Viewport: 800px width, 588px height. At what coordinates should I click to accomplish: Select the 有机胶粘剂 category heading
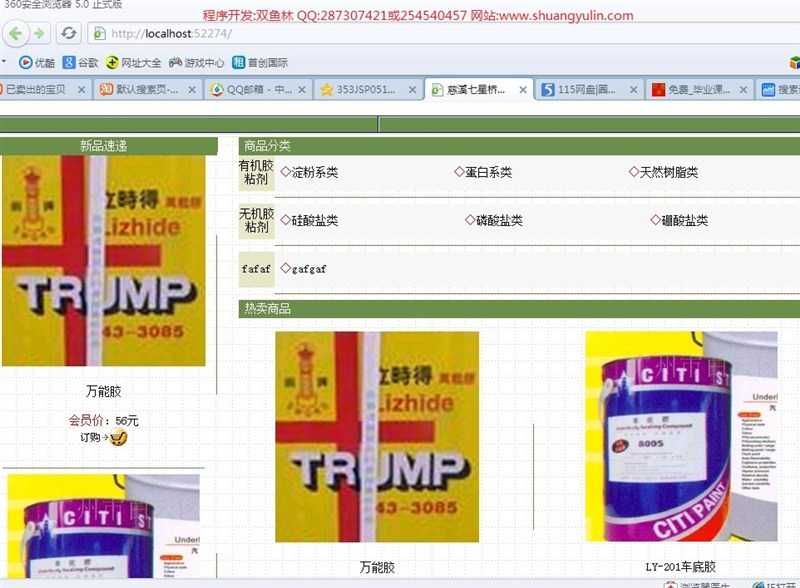tap(256, 173)
